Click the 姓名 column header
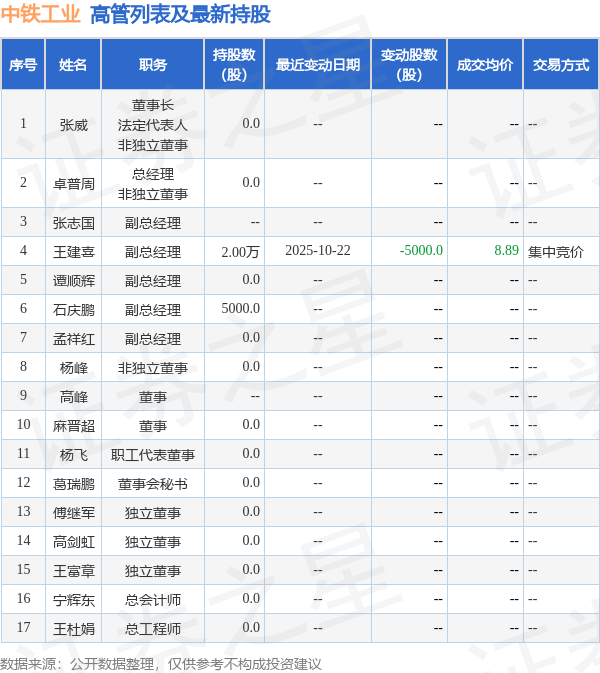600x673 pixels. [x=73, y=65]
